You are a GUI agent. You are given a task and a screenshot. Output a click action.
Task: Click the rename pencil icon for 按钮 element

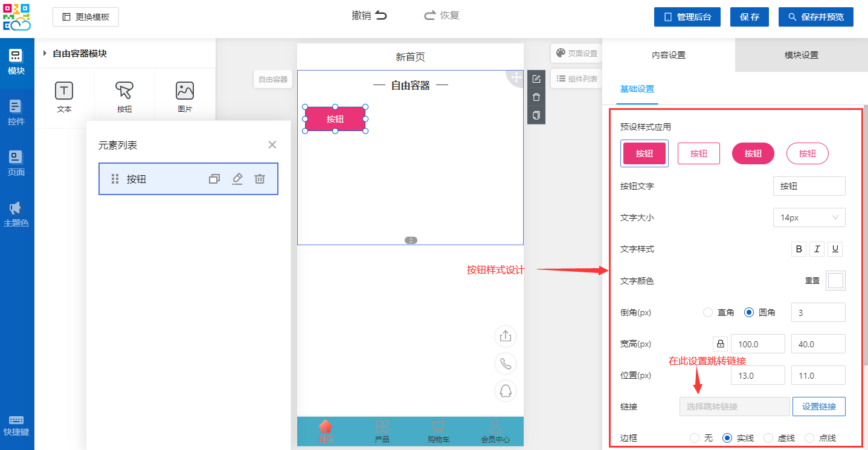coord(237,179)
